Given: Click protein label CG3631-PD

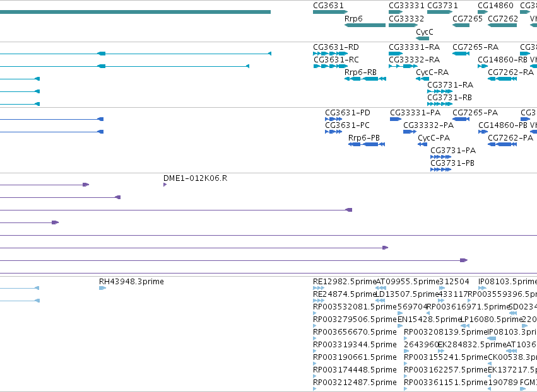Looking at the screenshot, I should 348,113.
